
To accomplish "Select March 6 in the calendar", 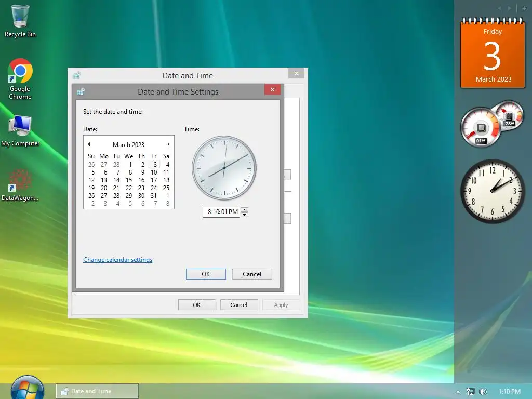I will tap(105, 172).
